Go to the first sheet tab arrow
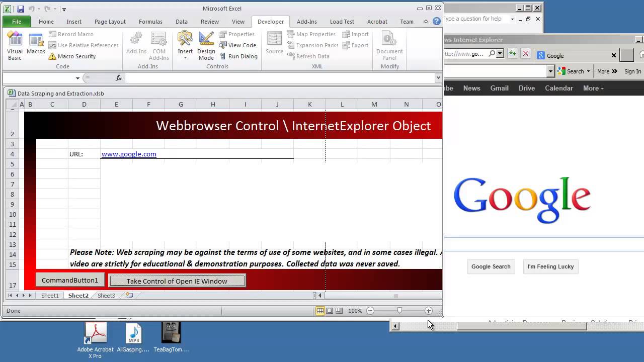This screenshot has width=644, height=362. click(x=10, y=296)
